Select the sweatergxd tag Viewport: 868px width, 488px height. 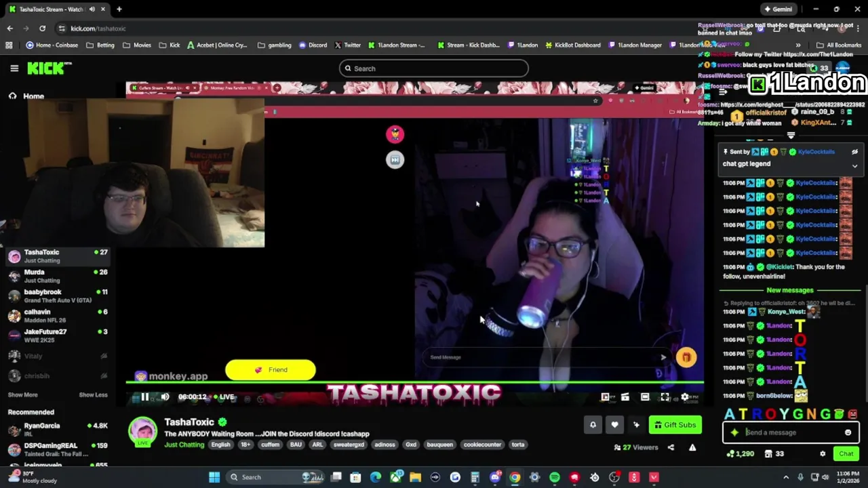tap(349, 445)
